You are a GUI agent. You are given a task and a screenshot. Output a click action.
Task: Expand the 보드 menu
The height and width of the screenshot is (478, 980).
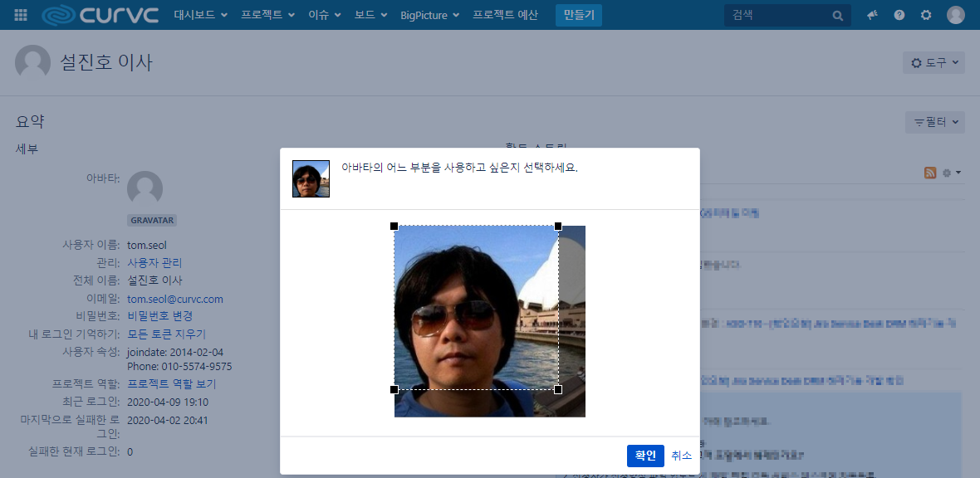coord(370,15)
